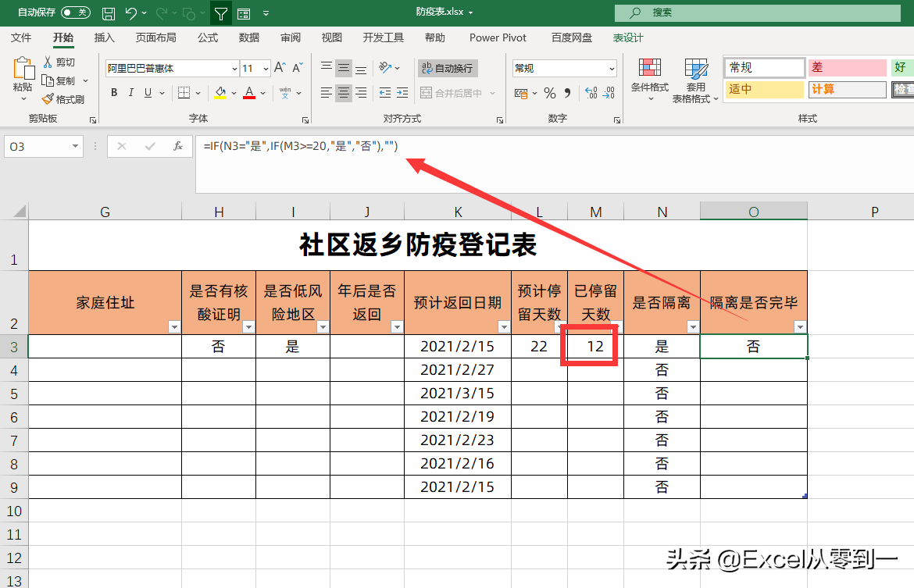Click the align left icon
The width and height of the screenshot is (914, 588).
(x=327, y=93)
